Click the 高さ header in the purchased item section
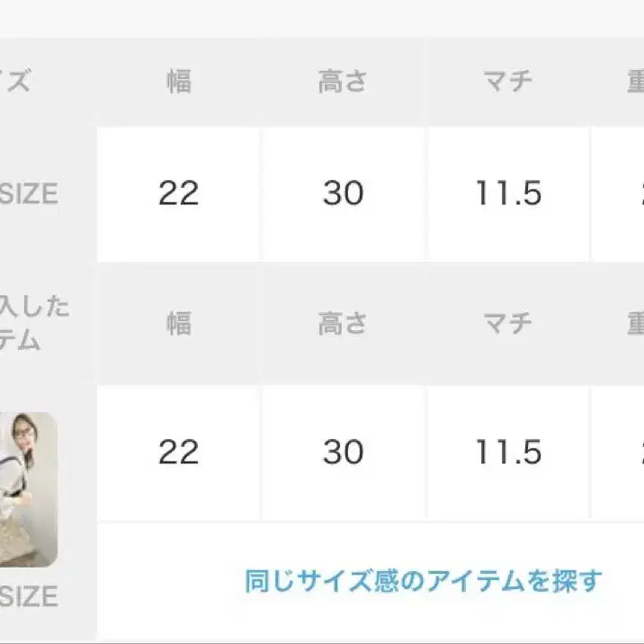 pos(343,324)
